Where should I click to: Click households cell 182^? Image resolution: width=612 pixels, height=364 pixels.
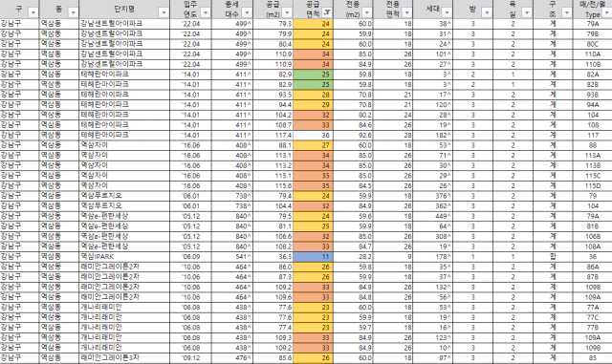pyautogui.click(x=433, y=136)
